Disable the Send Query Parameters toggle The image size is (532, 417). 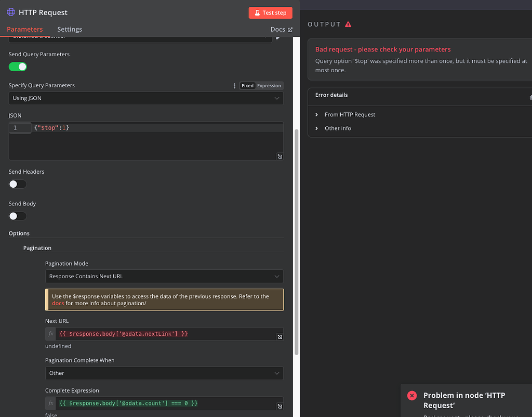coord(18,67)
